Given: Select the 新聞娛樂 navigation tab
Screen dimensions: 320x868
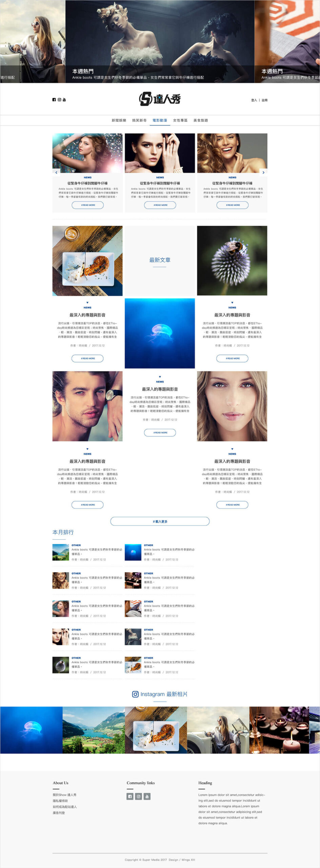Looking at the screenshot, I should (119, 120).
